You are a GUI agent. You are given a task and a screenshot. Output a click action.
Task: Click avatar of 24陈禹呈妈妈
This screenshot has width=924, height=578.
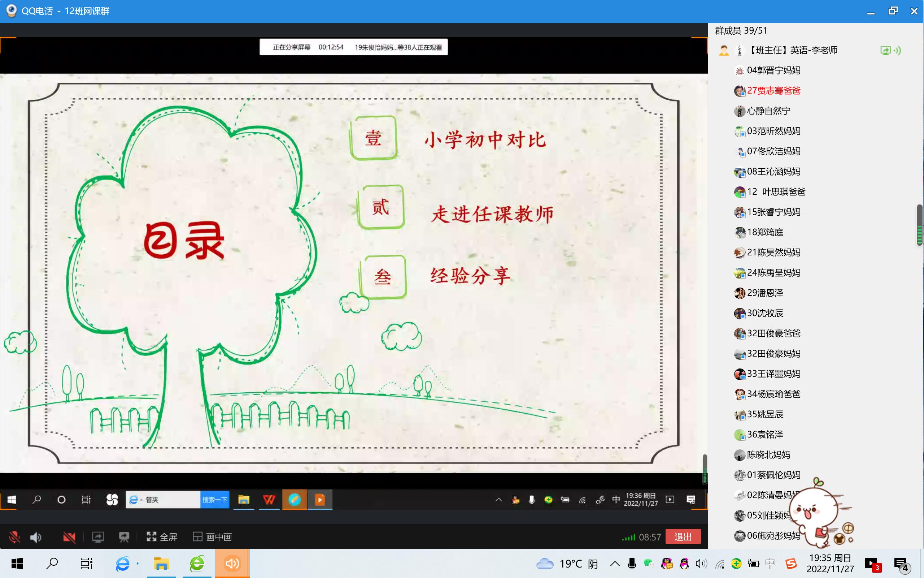pyautogui.click(x=740, y=273)
